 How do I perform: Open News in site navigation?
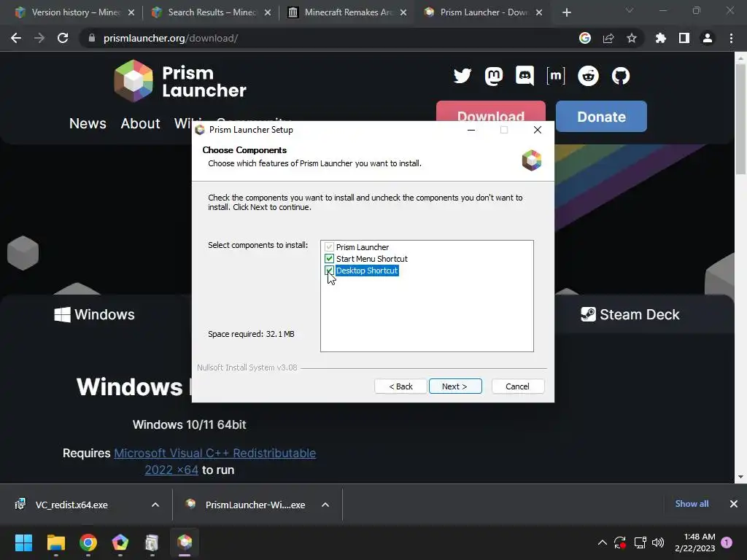(x=88, y=123)
